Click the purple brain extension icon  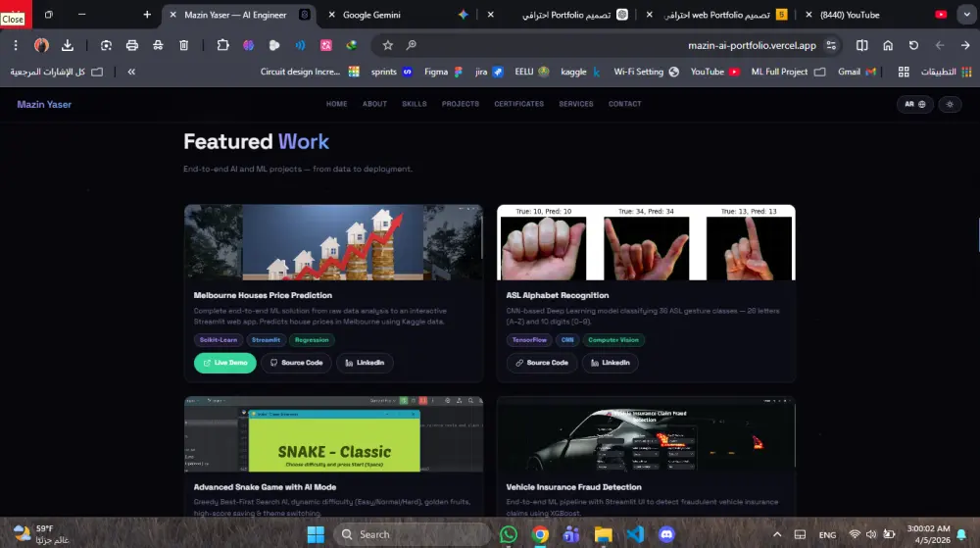tap(249, 45)
